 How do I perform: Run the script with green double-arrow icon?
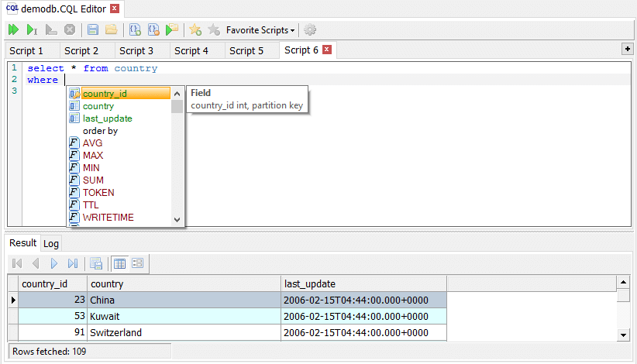click(x=13, y=30)
